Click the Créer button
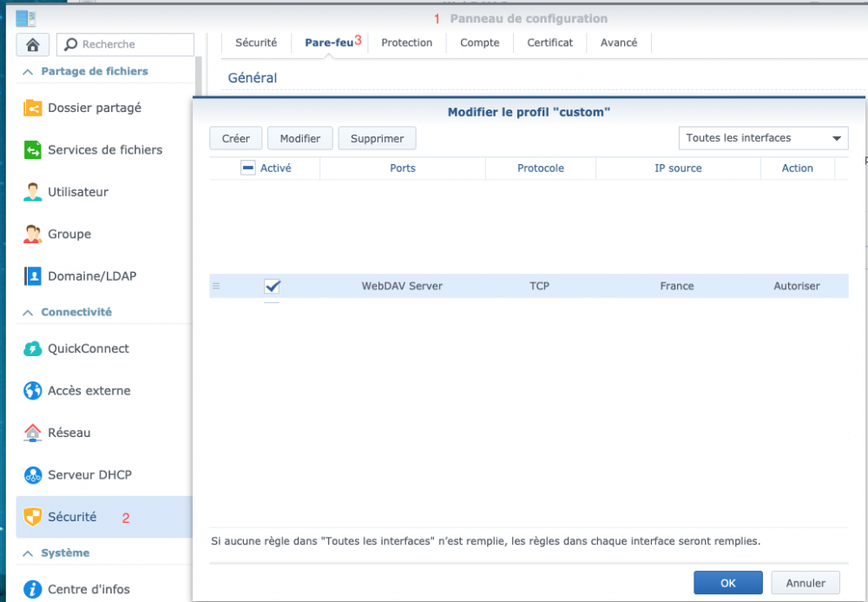Image resolution: width=868 pixels, height=602 pixels. 235,138
